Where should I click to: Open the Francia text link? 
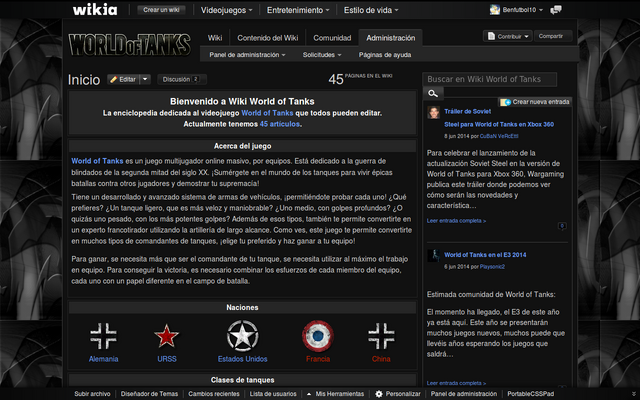coord(318,359)
